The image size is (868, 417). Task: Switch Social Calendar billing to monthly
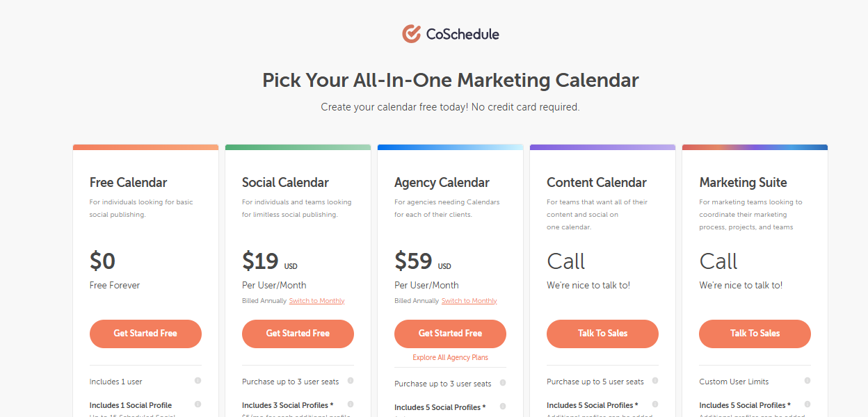click(x=316, y=301)
